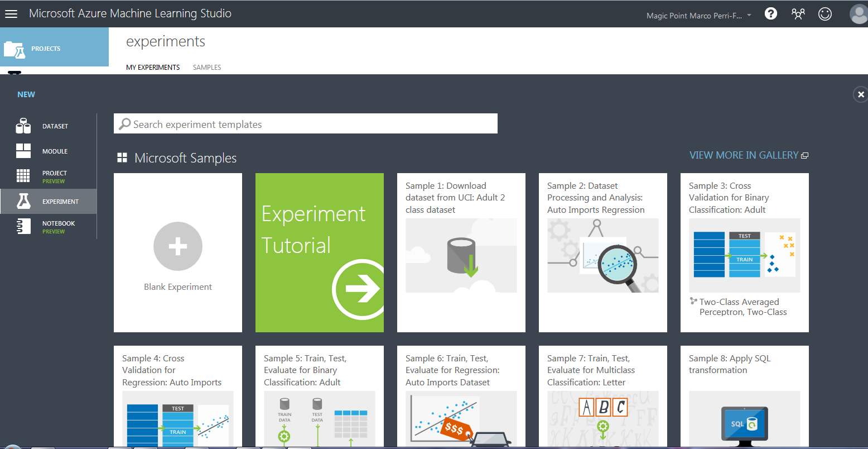
Task: Click the Notebook icon
Action: tap(23, 226)
